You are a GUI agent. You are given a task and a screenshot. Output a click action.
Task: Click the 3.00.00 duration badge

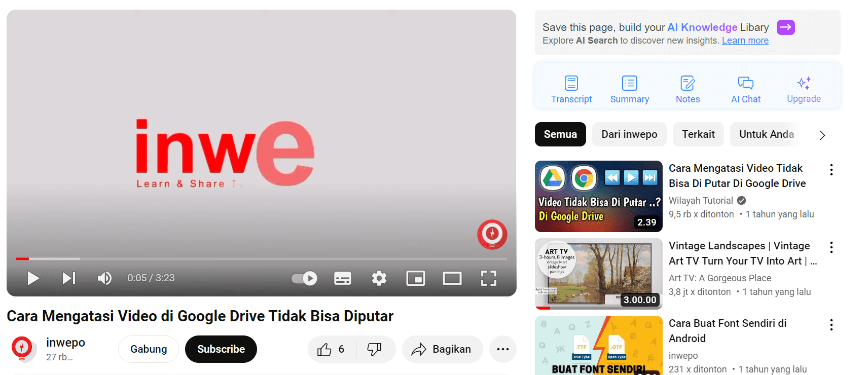point(640,300)
